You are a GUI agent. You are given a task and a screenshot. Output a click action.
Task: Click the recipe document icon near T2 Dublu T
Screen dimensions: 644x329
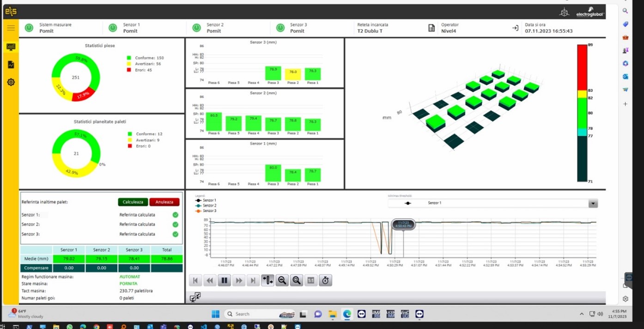click(431, 28)
